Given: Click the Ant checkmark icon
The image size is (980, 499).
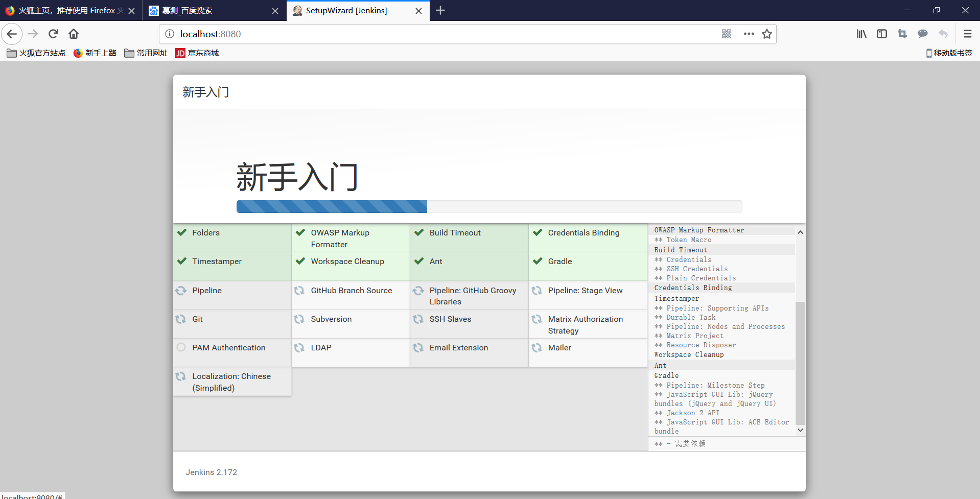Looking at the screenshot, I should point(419,262).
